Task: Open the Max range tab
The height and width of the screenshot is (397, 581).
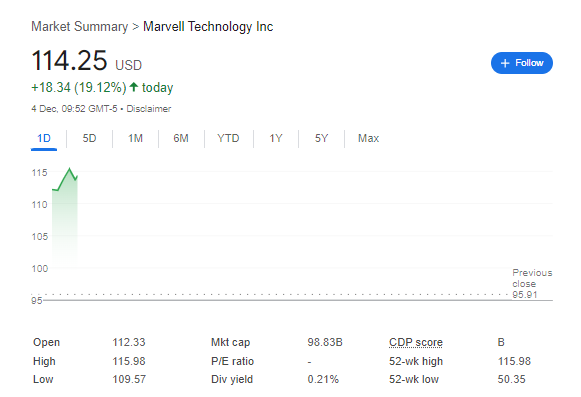Action: (x=368, y=138)
